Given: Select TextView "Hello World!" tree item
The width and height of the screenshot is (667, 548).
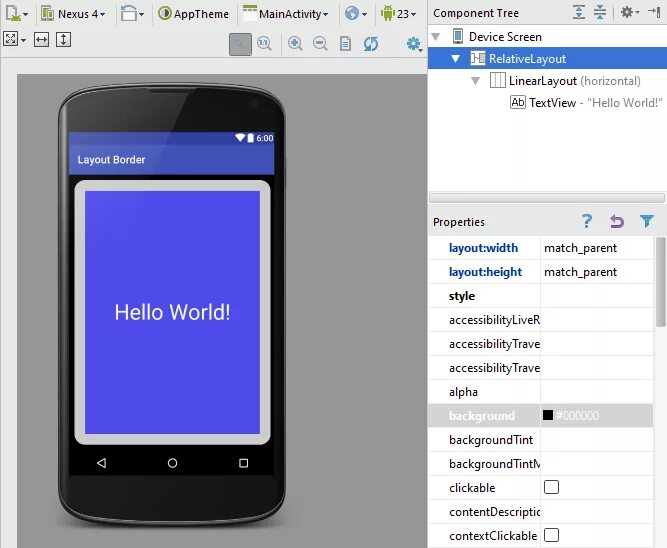Looking at the screenshot, I should 586,103.
